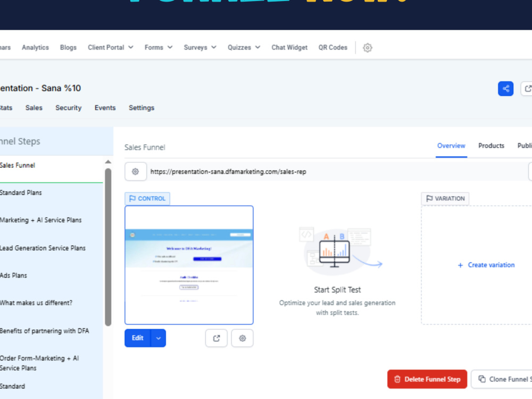Open Blogs in top navigation
Screen dimensions: 532x399
pos(68,47)
